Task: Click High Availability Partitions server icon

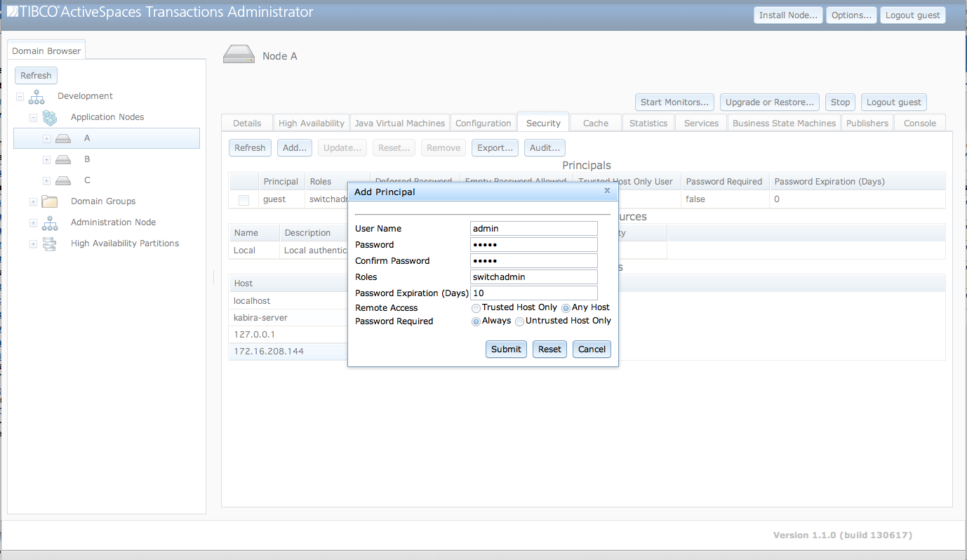Action: (50, 244)
